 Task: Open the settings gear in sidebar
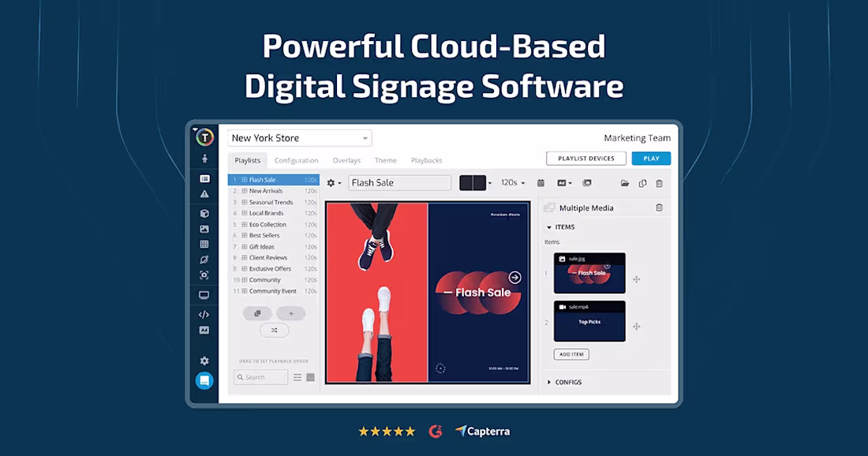pyautogui.click(x=204, y=361)
